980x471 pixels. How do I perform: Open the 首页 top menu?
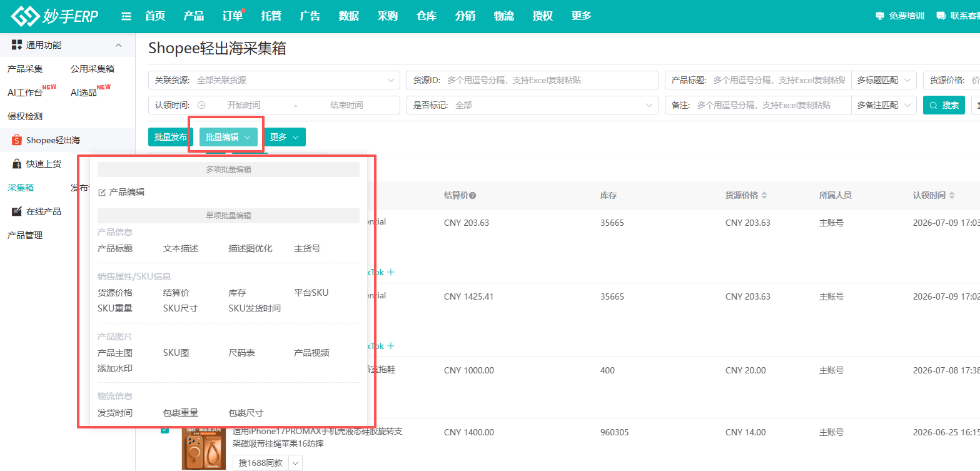point(155,16)
